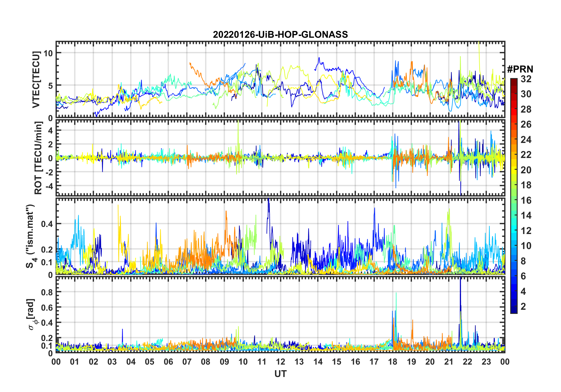Click the S4 ("ism.mat") axis label
Image resolution: width=561 pixels, height=392 pixels.
click(x=31, y=236)
